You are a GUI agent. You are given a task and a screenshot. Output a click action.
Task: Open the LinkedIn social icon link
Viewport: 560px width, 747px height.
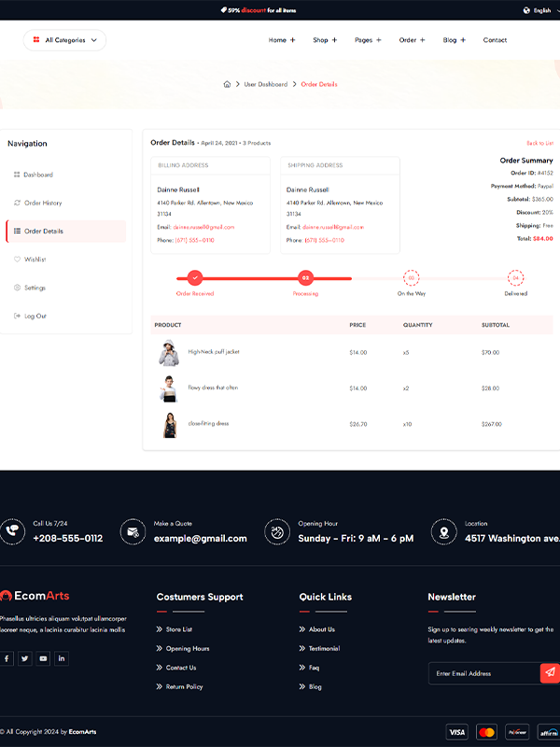[x=62, y=658]
